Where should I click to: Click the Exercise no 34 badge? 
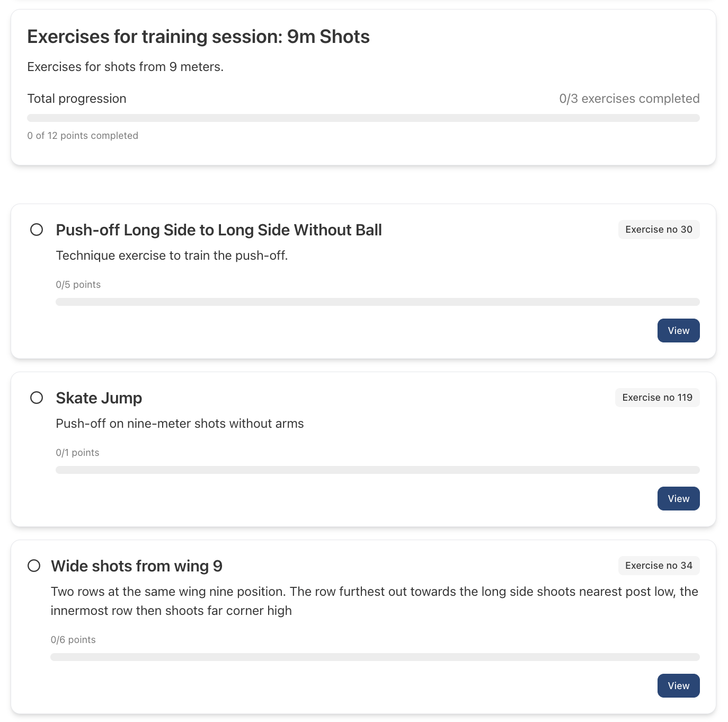pos(659,565)
